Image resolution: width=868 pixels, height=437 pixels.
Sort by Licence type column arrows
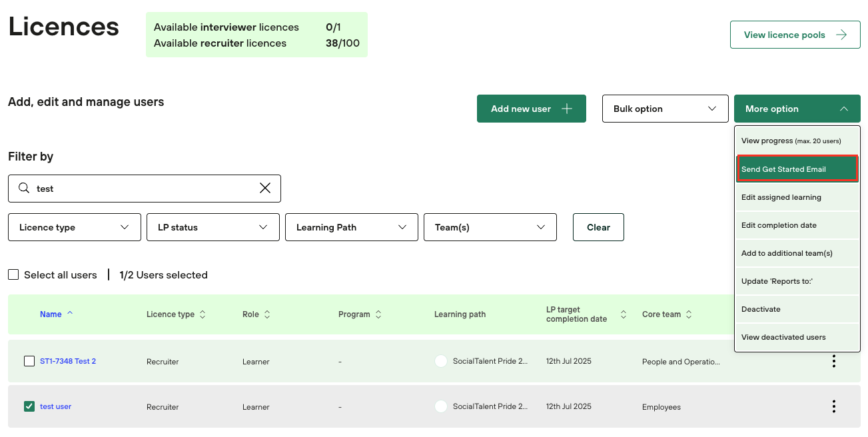point(203,314)
